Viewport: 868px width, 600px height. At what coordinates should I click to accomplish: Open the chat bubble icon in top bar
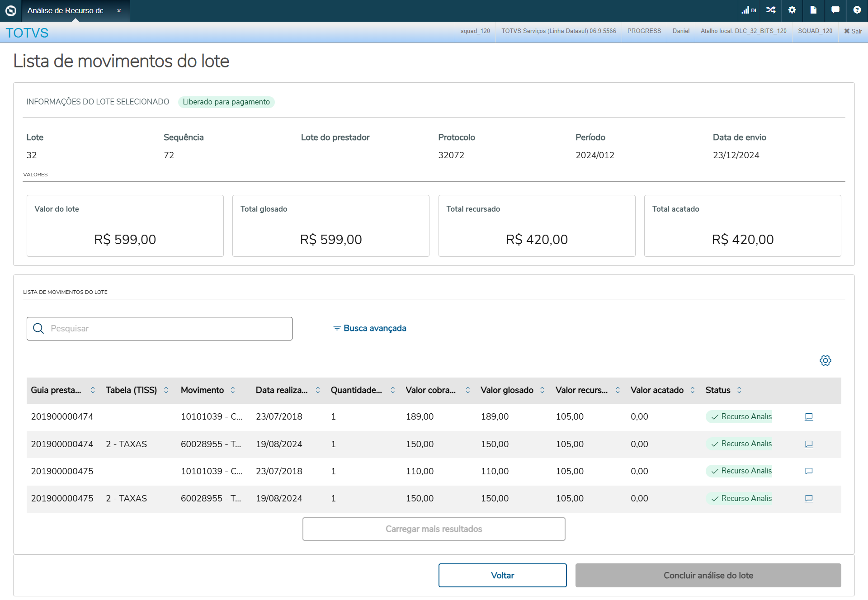click(835, 10)
